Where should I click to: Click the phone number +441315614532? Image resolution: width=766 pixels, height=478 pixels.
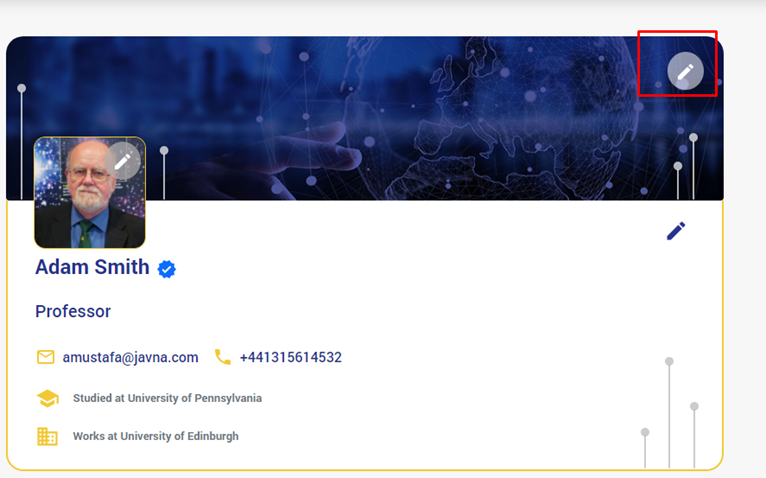(x=291, y=357)
